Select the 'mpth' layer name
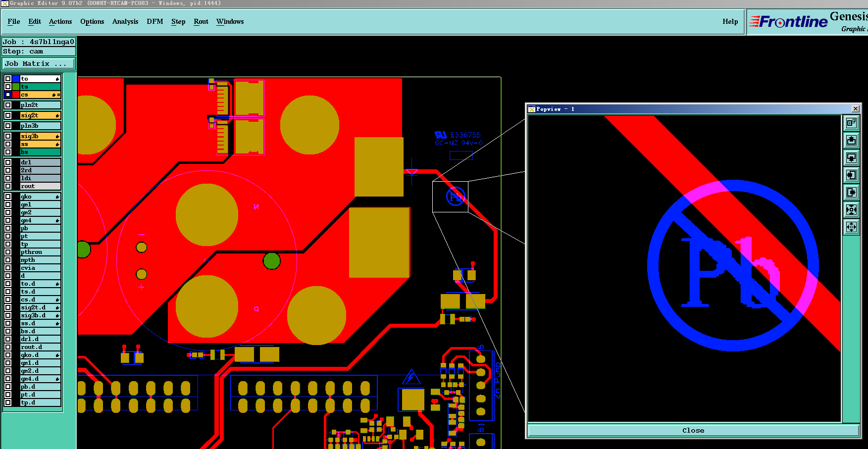868x449 pixels. 40,260
